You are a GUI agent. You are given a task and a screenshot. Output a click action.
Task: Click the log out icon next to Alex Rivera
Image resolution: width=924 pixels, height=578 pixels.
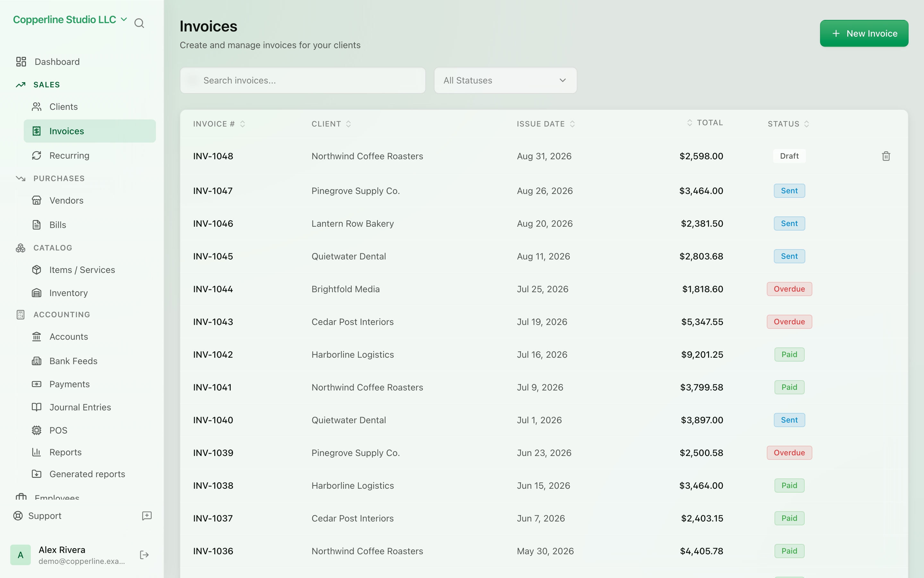pos(144,555)
